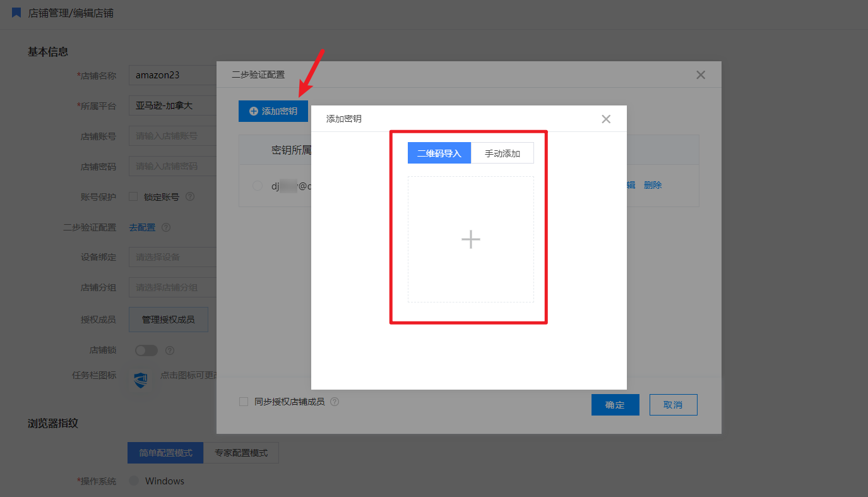This screenshot has height=497, width=868.
Task: Select the 二维码导入 tab
Action: tap(439, 153)
